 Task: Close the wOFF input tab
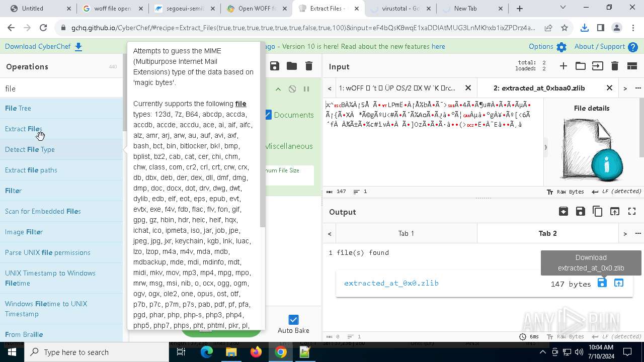point(468,88)
